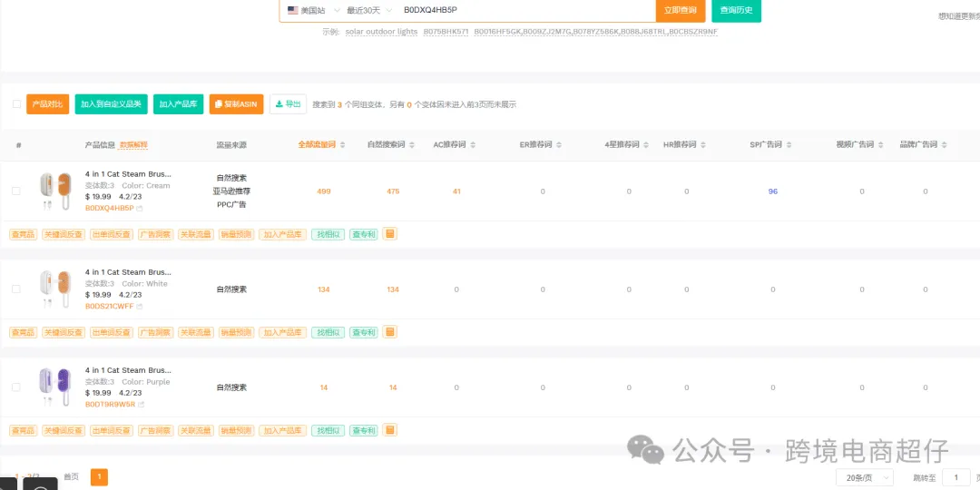Open product thumbnail of Purple steam brush

tap(55, 387)
